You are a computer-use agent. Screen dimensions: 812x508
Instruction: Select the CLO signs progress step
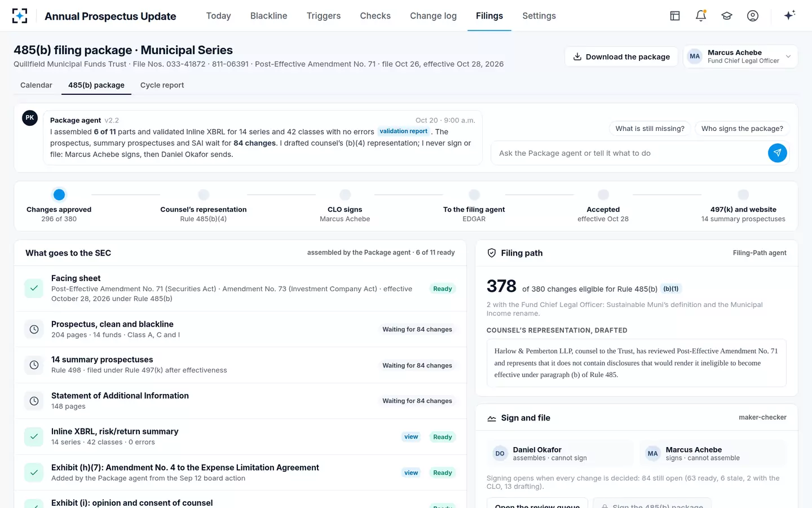pos(345,206)
